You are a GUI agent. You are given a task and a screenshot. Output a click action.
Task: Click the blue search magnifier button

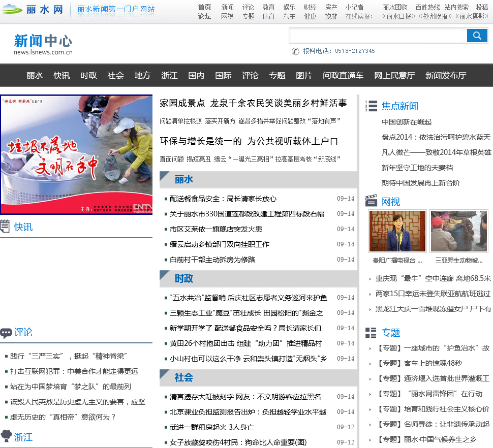click(x=477, y=36)
